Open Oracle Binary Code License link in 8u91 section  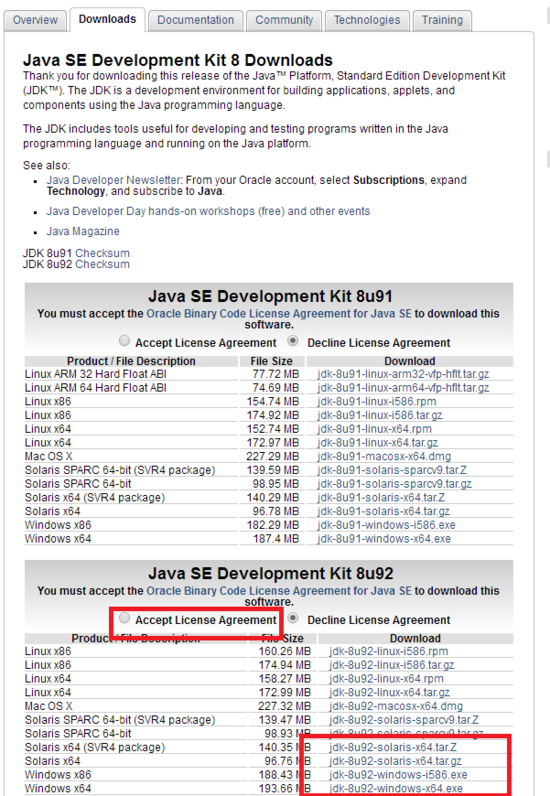279,314
